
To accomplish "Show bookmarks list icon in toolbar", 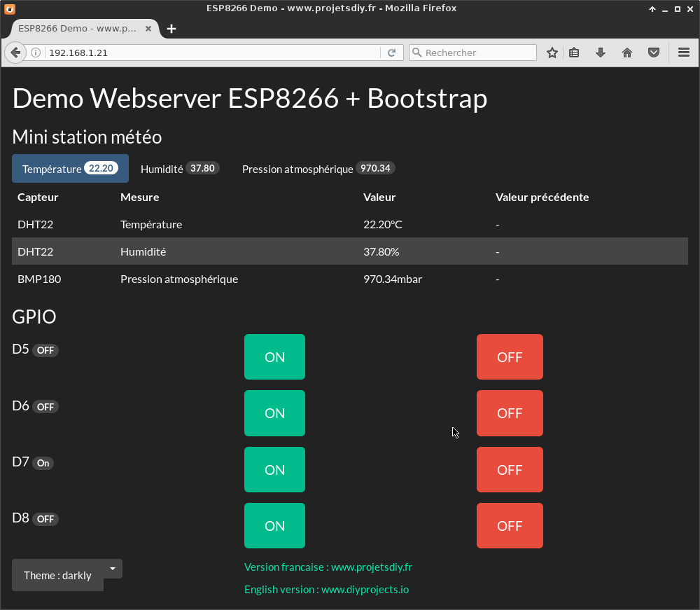I will [574, 53].
